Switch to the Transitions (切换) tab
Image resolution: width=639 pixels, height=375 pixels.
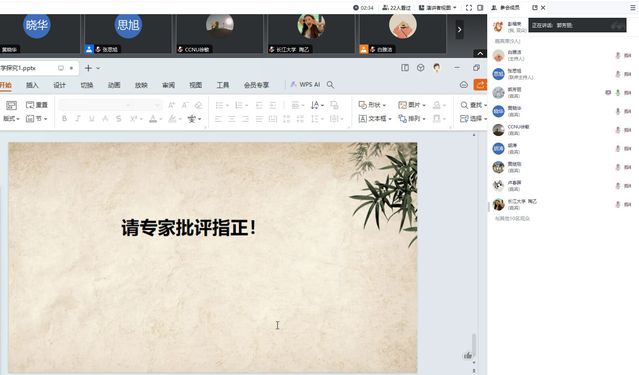pos(87,85)
